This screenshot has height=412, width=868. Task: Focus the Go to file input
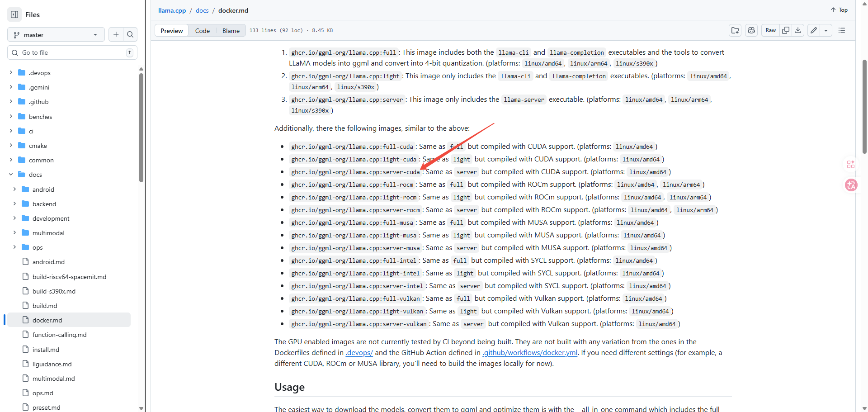point(72,52)
